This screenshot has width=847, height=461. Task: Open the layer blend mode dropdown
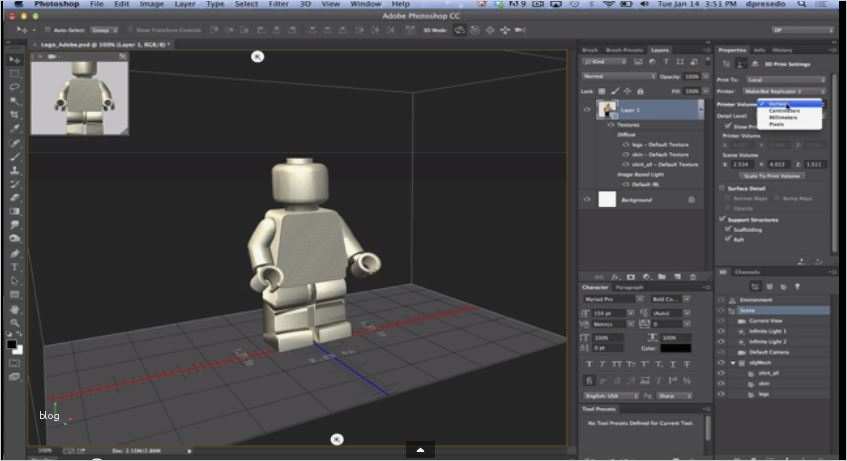click(x=619, y=76)
